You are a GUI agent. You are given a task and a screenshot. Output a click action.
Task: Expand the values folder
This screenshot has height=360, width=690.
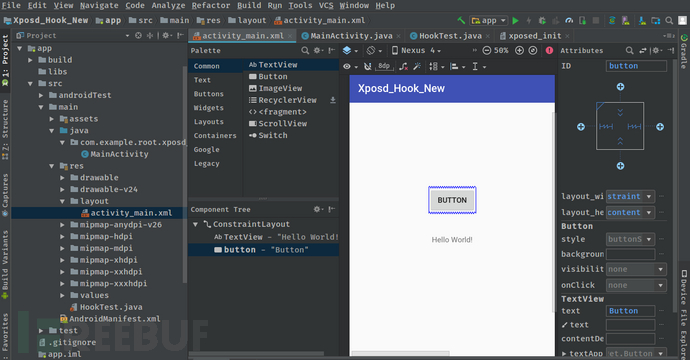[62, 295]
